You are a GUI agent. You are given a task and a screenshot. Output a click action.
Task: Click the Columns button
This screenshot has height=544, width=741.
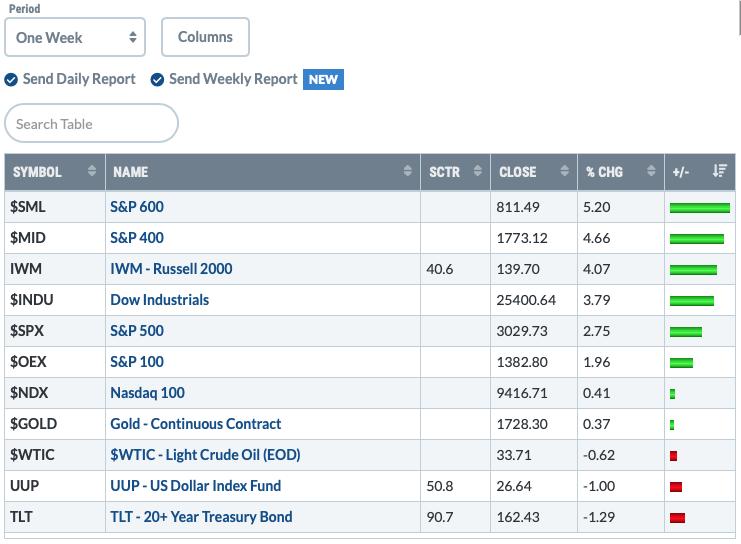(205, 37)
